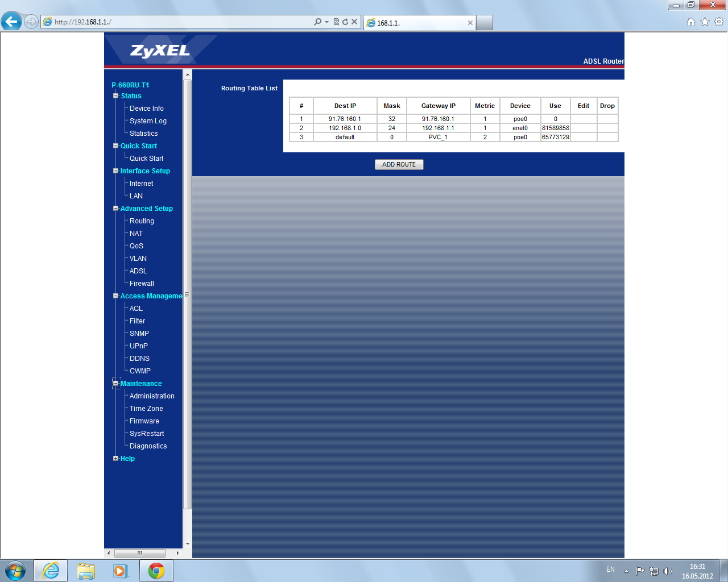Go back with the browser Back arrow
728x582 pixels.
tap(11, 22)
